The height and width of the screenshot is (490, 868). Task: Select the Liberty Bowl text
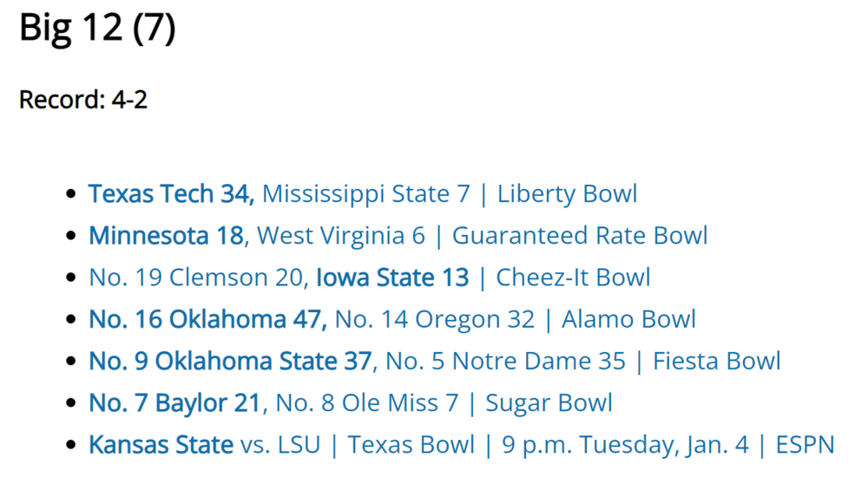(567, 193)
